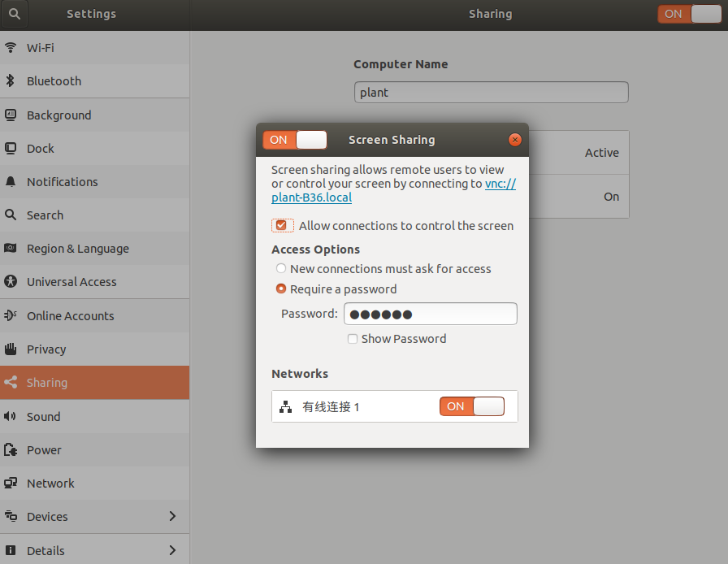Toggle the 有线连接 1 network switch
This screenshot has height=564, width=728.
pos(472,406)
